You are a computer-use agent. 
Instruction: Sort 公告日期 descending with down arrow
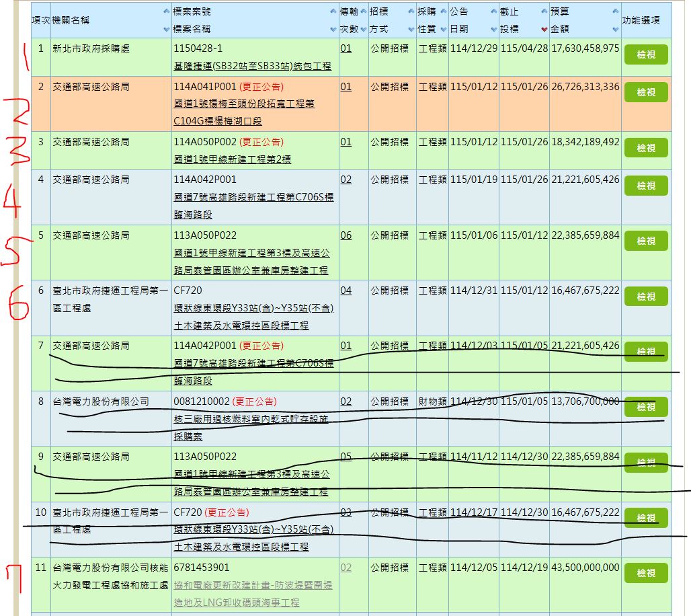click(493, 30)
